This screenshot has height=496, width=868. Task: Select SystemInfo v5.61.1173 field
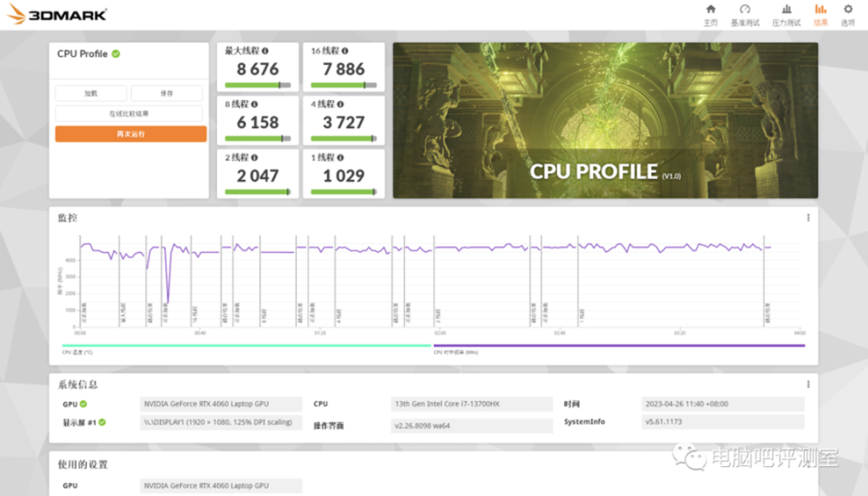coord(722,422)
